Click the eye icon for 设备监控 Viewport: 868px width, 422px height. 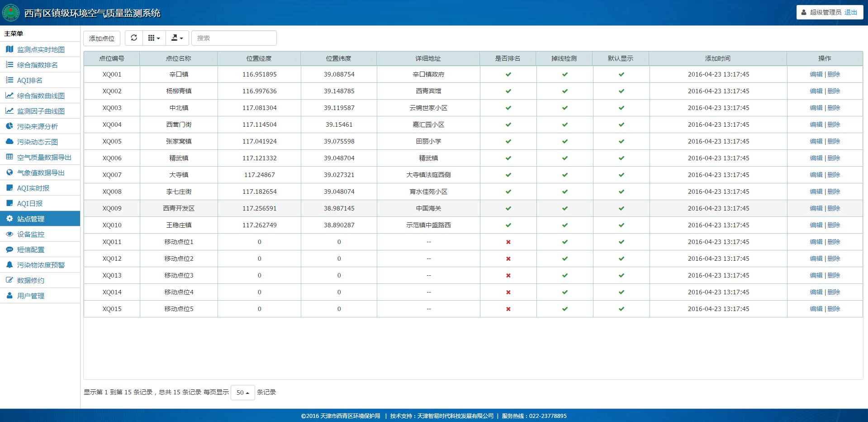[9, 234]
